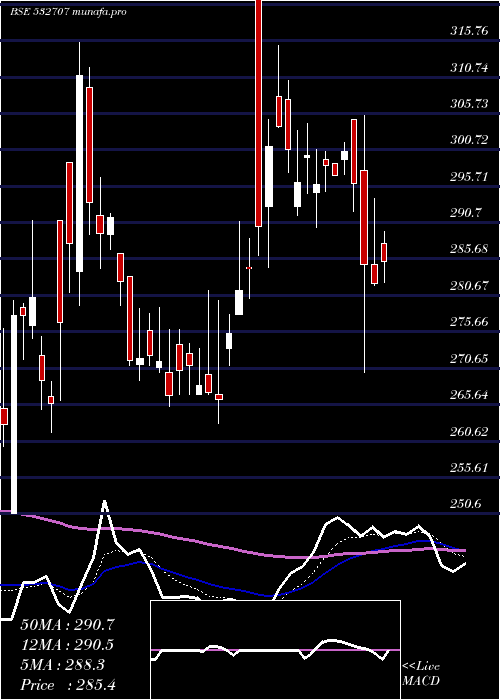Click the <<Live MACD label
The width and height of the screenshot is (500, 700).
coord(421,673)
